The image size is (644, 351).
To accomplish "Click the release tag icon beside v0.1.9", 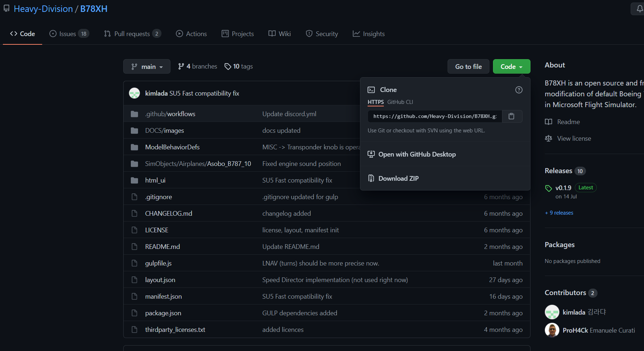I will (548, 188).
